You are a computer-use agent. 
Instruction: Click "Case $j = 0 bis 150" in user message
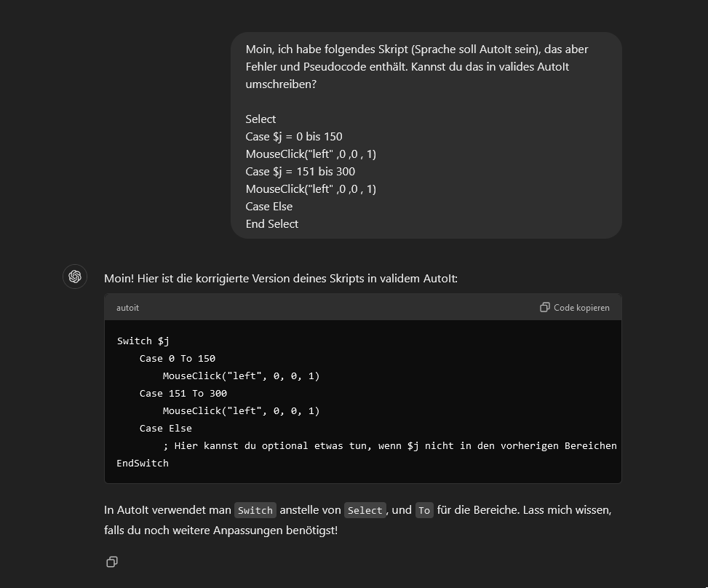click(x=294, y=136)
